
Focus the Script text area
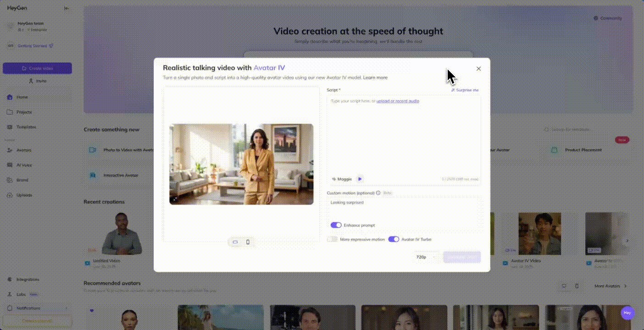pyautogui.click(x=404, y=140)
